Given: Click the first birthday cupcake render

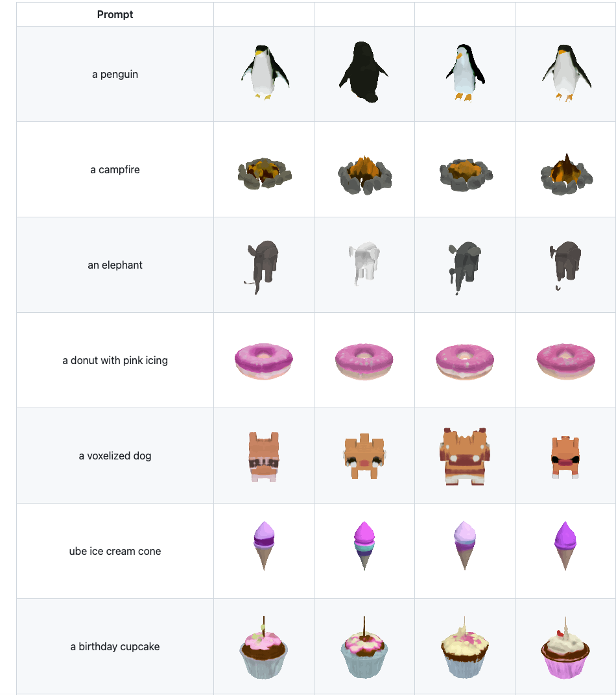Looking at the screenshot, I should coord(263,648).
